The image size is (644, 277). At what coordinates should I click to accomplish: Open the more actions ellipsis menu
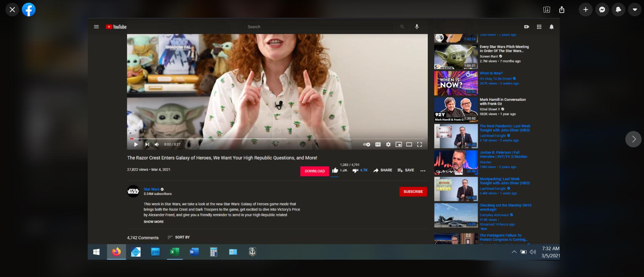[x=423, y=171]
